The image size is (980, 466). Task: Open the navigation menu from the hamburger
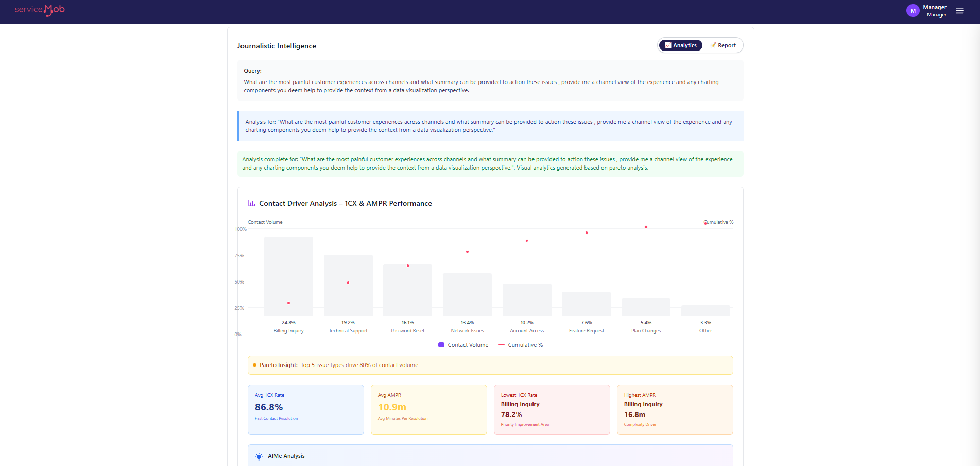[959, 10]
